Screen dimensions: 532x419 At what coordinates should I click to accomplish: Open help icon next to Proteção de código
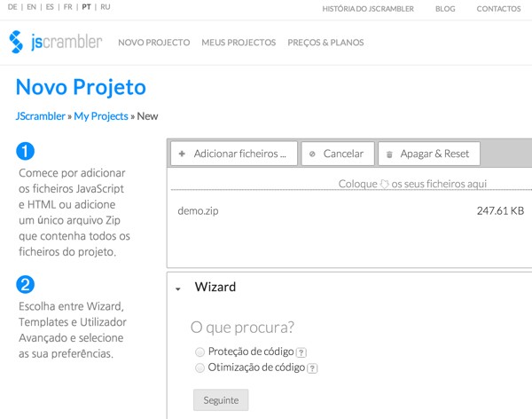click(301, 352)
